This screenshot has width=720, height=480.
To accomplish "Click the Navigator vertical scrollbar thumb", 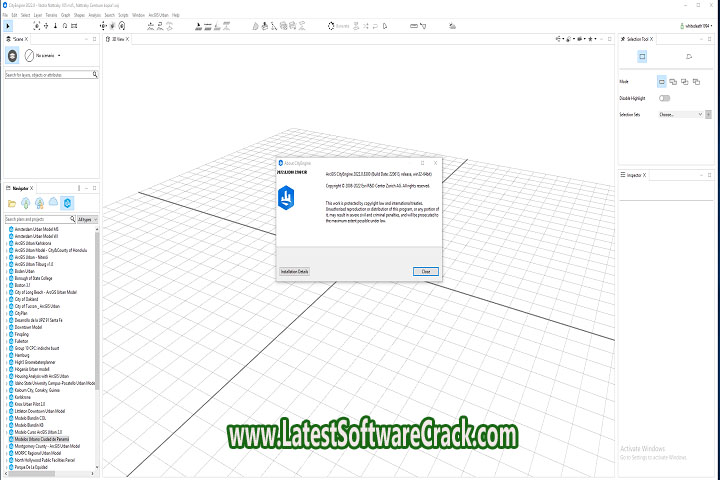I will 97,311.
